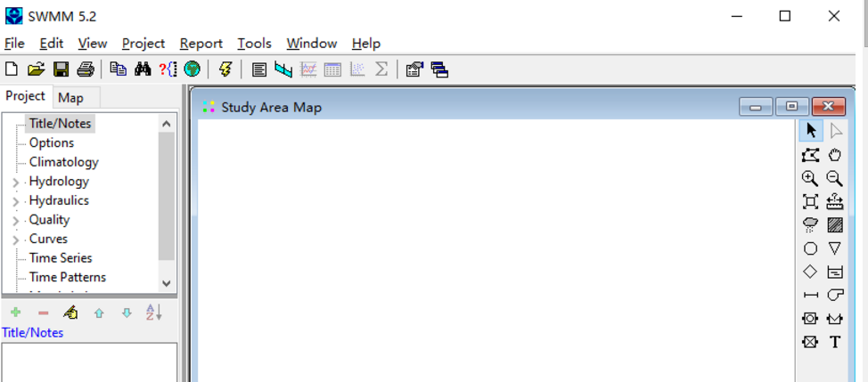The width and height of the screenshot is (868, 382).
Task: Select the Zoom Out magnifier tool
Action: click(835, 179)
